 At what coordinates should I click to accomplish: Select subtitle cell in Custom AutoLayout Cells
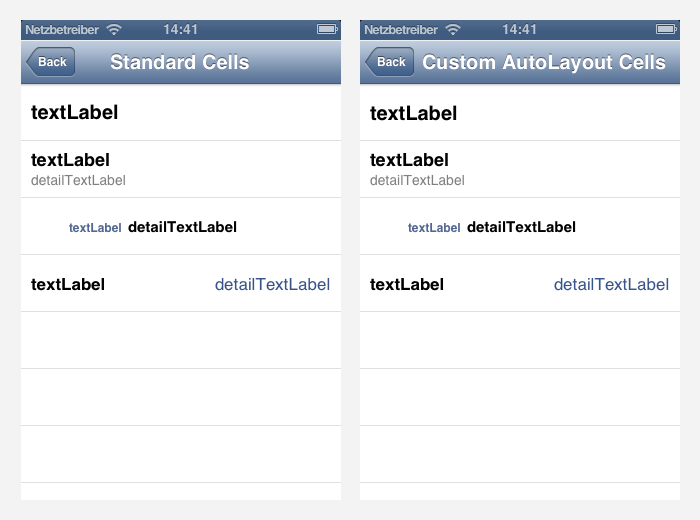519,169
